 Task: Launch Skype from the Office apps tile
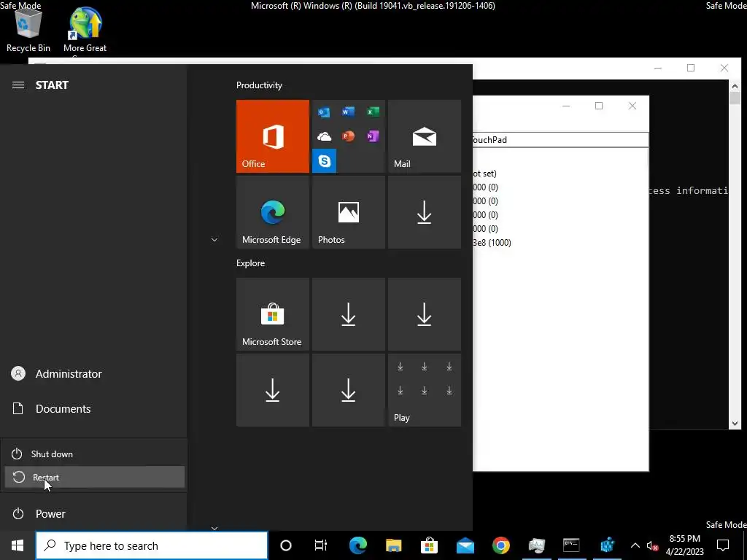tap(325, 161)
